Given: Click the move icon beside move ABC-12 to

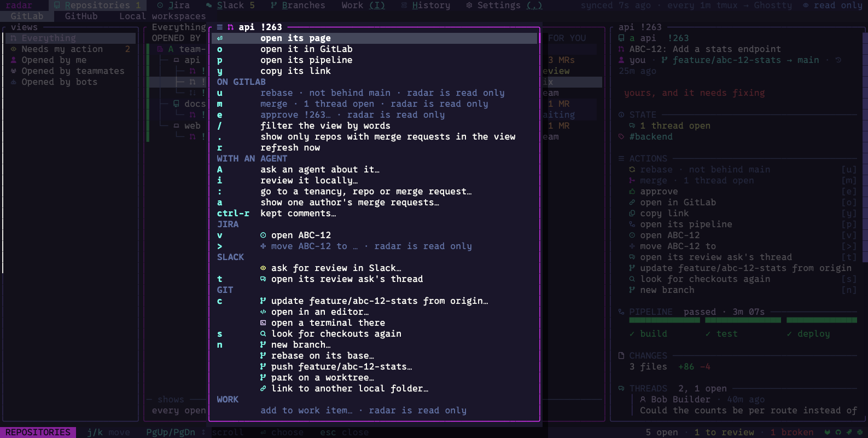Looking at the screenshot, I should coord(263,246).
